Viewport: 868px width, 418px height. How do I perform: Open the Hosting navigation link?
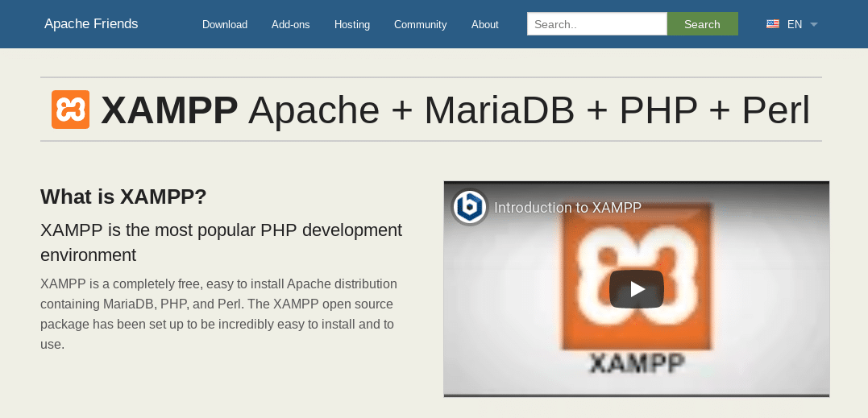click(352, 24)
